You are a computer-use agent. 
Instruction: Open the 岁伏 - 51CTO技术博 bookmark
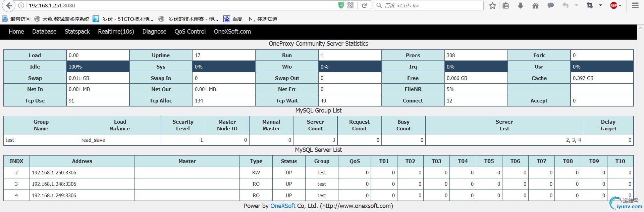click(x=123, y=19)
